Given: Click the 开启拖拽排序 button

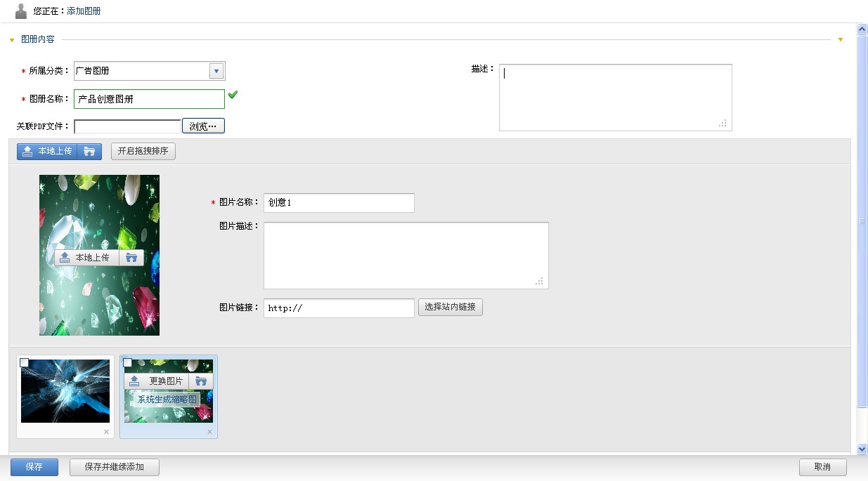Looking at the screenshot, I should point(143,151).
